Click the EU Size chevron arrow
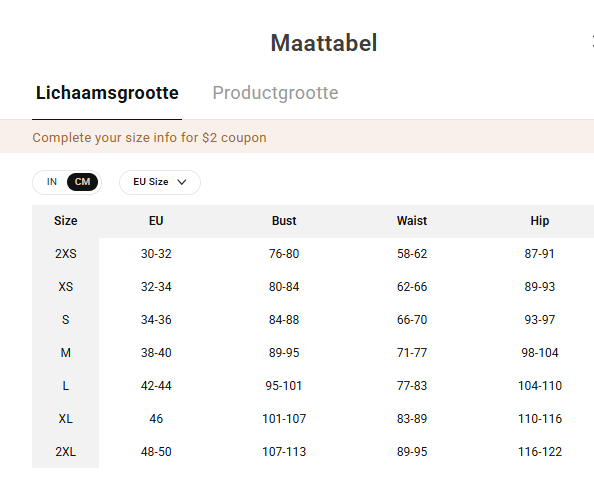Image resolution: width=594 pixels, height=477 pixels. [x=182, y=182]
